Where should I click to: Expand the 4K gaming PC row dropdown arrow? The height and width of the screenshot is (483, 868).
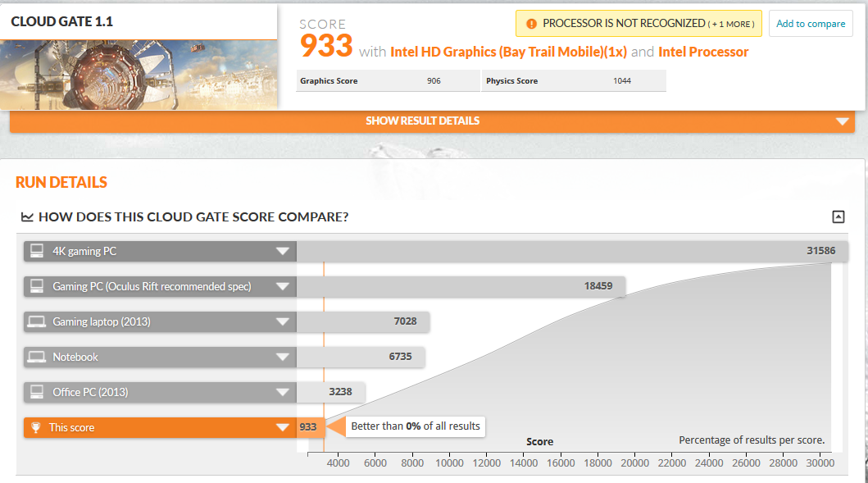pos(282,252)
